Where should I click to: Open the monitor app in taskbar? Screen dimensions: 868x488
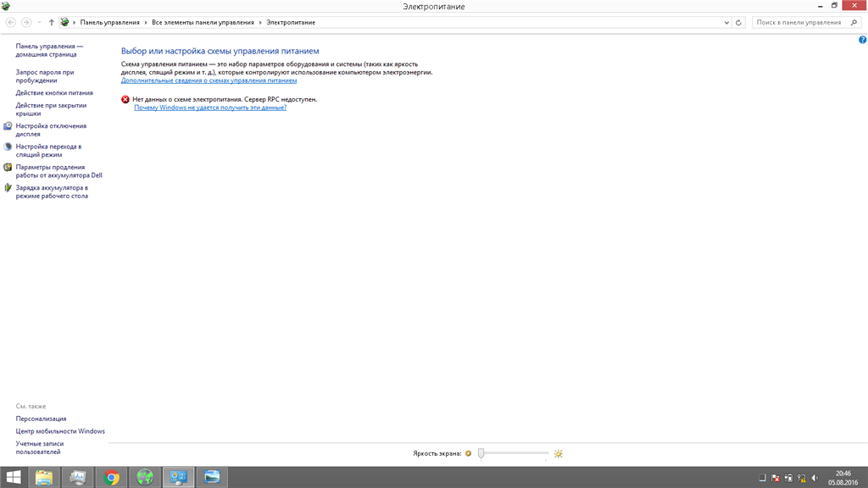tap(77, 477)
